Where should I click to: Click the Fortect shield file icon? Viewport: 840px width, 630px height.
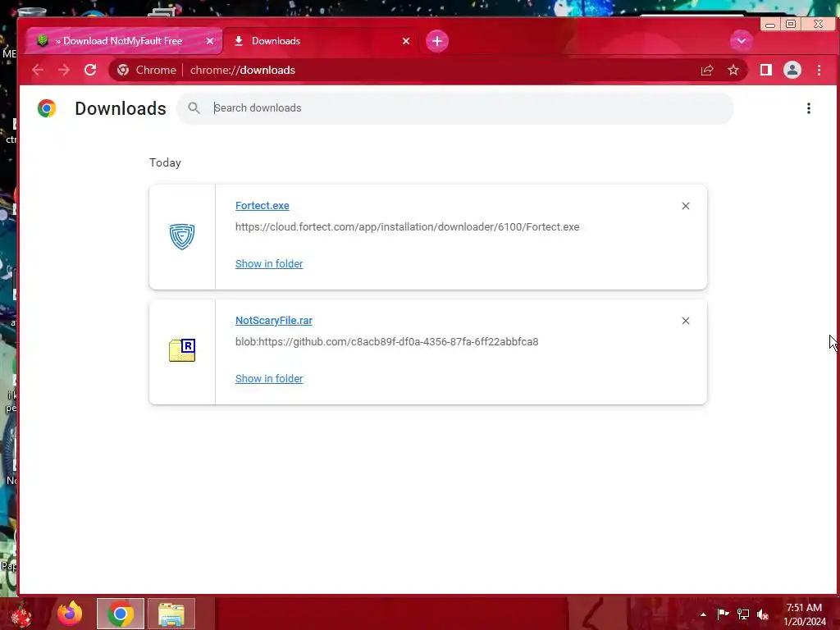(x=182, y=237)
